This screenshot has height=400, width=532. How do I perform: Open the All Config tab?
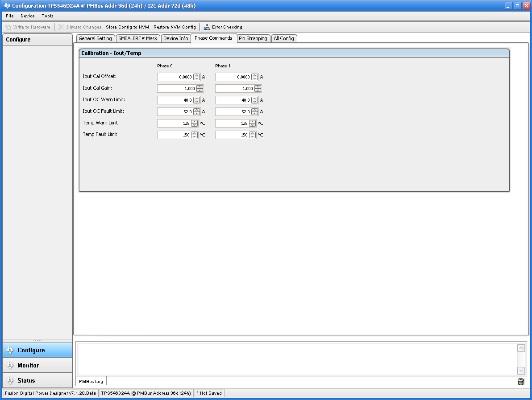coord(284,38)
